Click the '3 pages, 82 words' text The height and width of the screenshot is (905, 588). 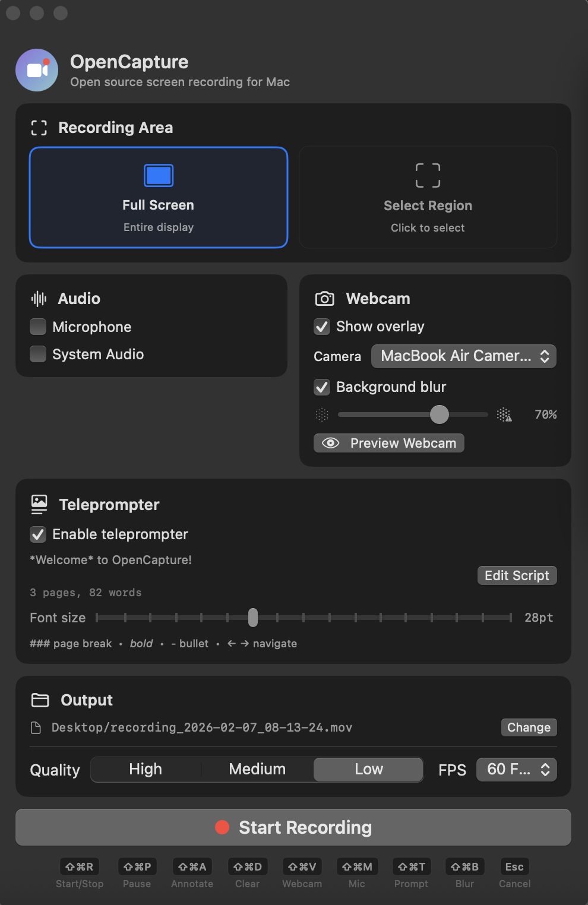tap(86, 593)
